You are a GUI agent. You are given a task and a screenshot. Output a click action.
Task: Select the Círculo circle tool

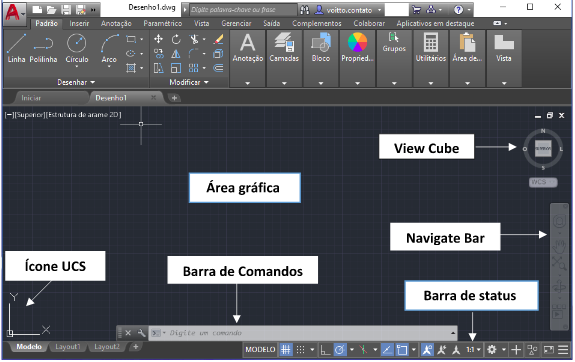(77, 48)
